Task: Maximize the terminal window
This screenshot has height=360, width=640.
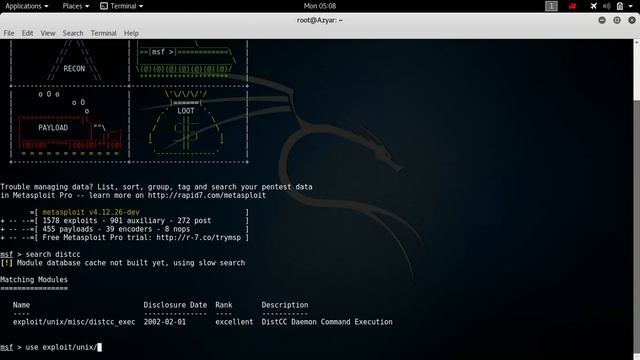Action: (617, 20)
